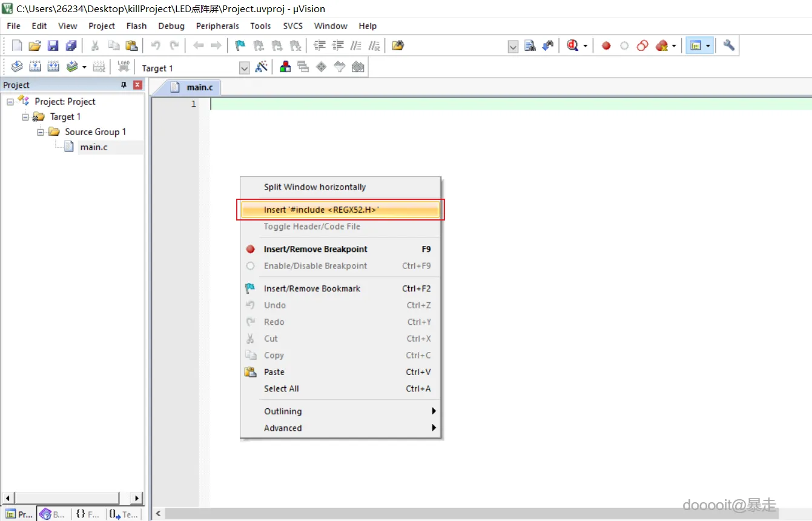
Task: Click the Insert Breakpoint red dot icon
Action: 606,45
